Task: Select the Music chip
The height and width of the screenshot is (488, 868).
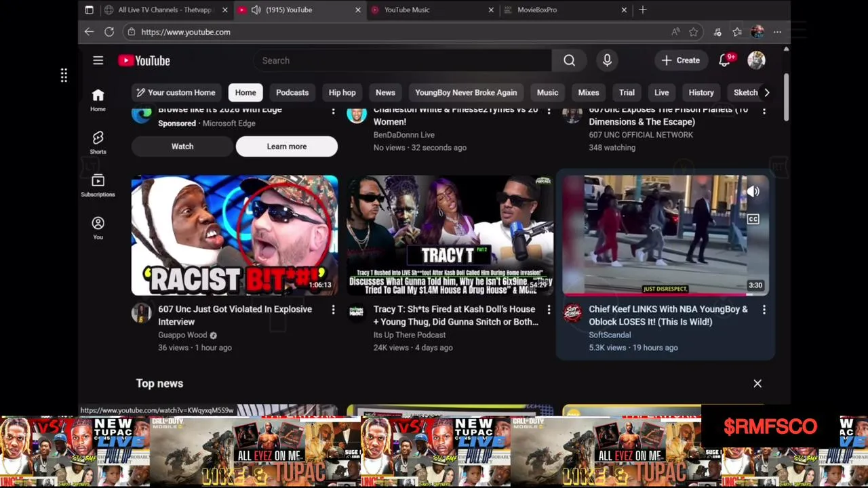Action: (547, 92)
